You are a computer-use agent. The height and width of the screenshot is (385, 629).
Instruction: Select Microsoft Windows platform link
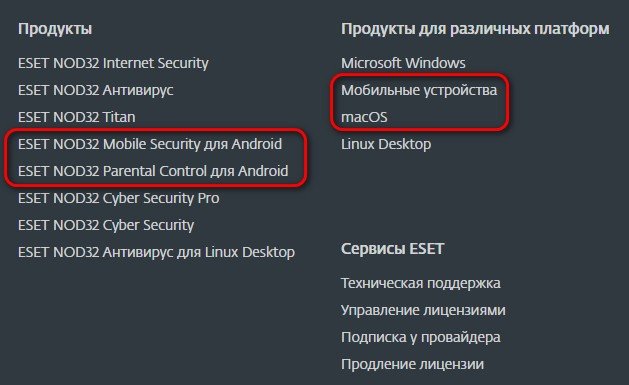point(403,63)
